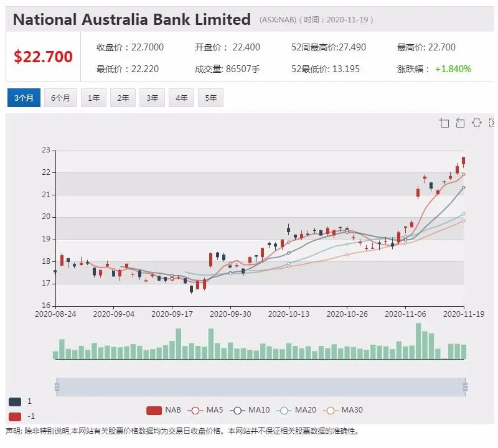This screenshot has width=498, height=448.
Task: Show the 5年 chart range
Action: [210, 98]
